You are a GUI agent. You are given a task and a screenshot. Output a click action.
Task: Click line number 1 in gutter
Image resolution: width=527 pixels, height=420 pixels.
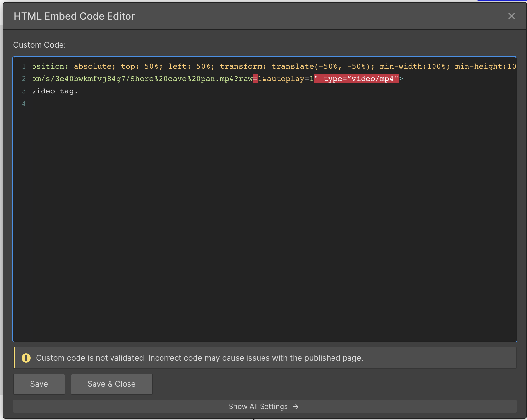click(24, 66)
